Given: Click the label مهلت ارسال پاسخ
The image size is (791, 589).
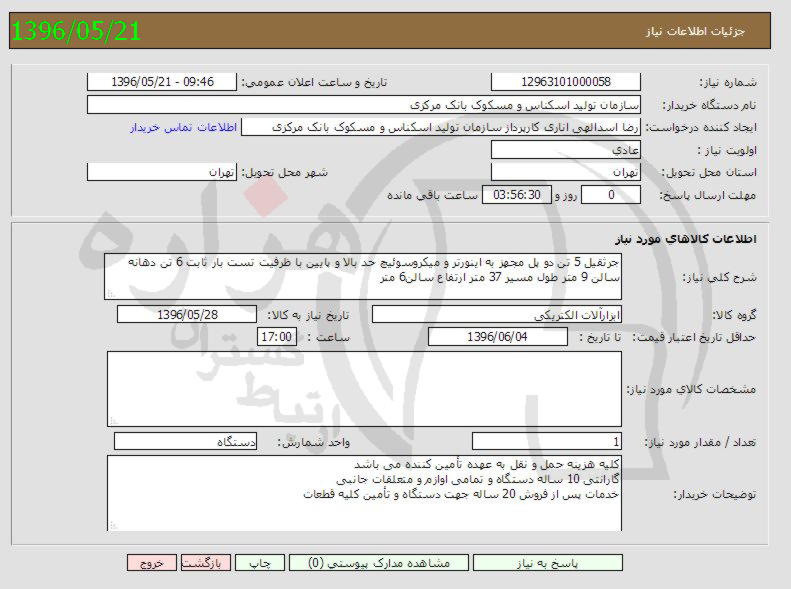Looking at the screenshot, I should (x=708, y=196).
